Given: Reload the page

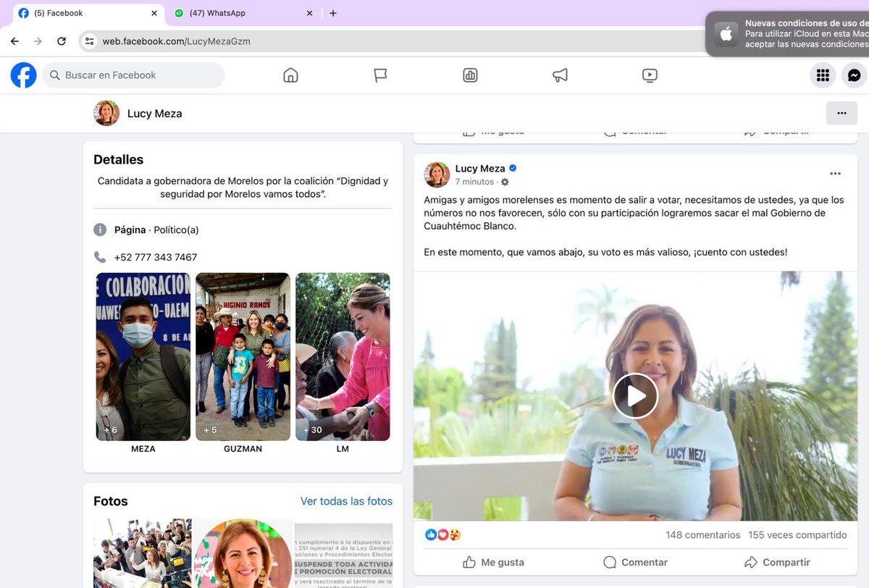Looking at the screenshot, I should click(62, 41).
